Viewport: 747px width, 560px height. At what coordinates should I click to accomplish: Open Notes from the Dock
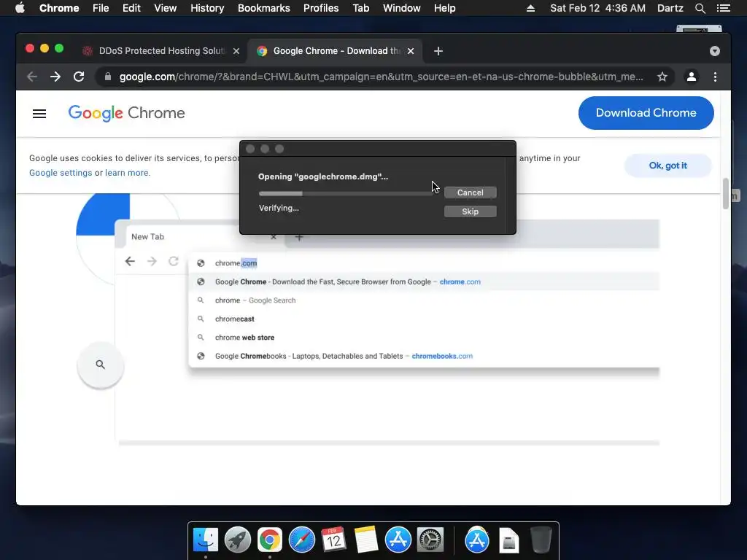coord(366,540)
